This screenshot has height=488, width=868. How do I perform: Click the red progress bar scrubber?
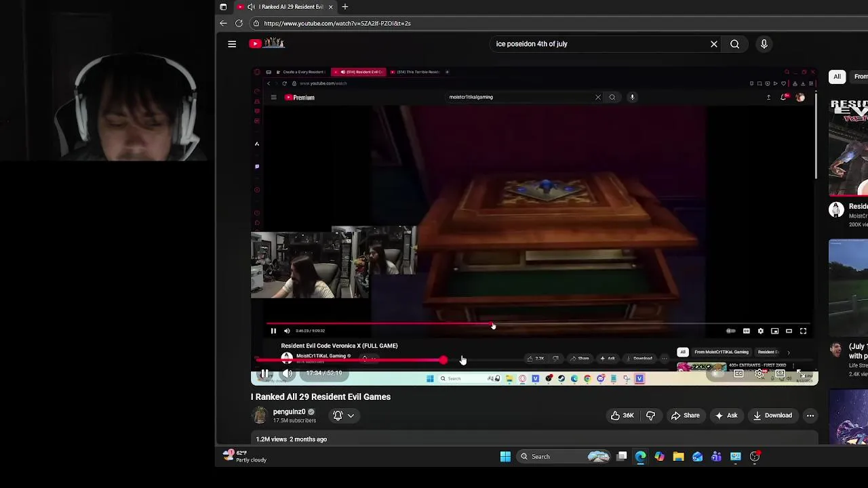tap(443, 361)
